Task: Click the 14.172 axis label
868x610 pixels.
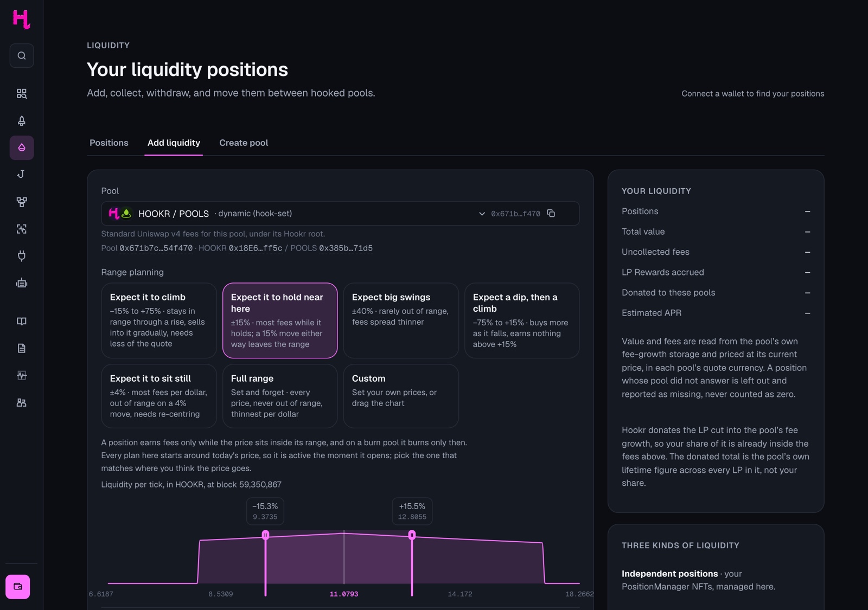Action: [x=460, y=594]
